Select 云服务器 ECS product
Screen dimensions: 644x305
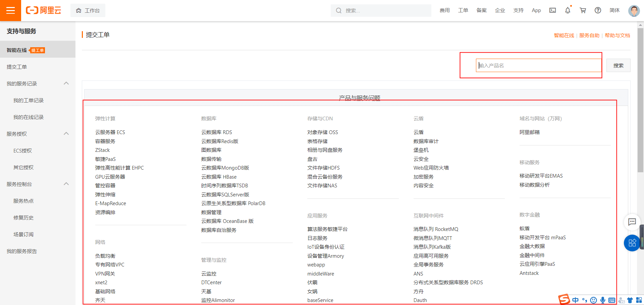coord(110,132)
